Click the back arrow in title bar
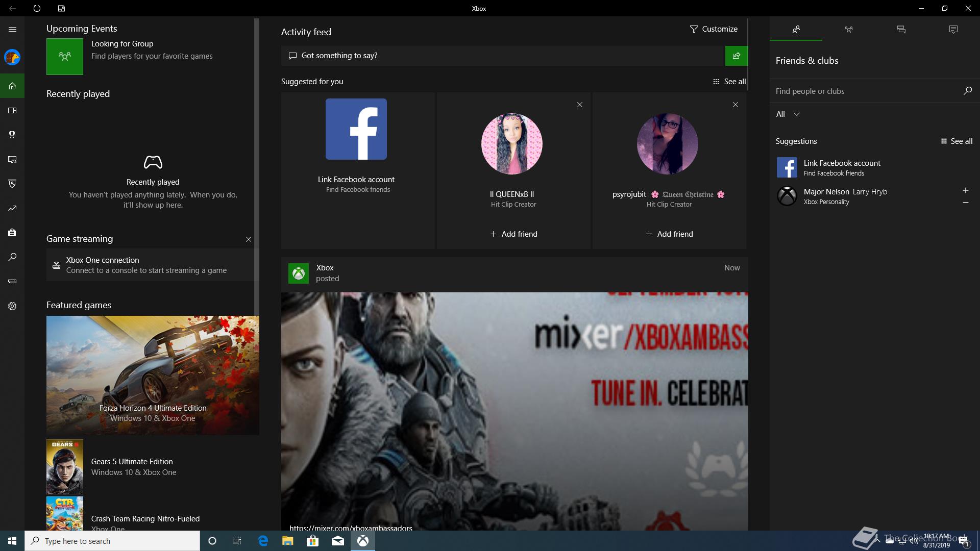 [x=12, y=8]
